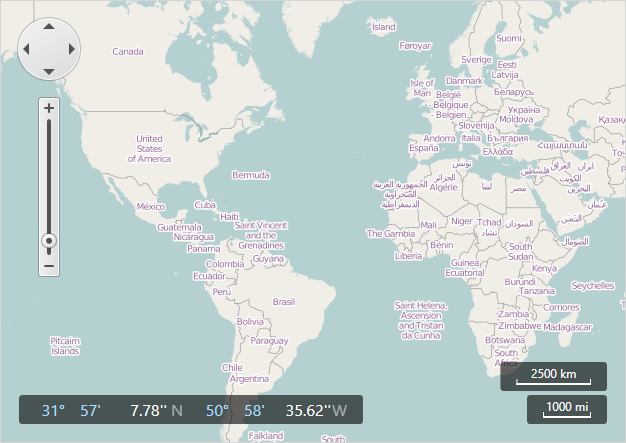Click the Moldova label
Viewport: 626px width, 443px height.
click(x=516, y=119)
